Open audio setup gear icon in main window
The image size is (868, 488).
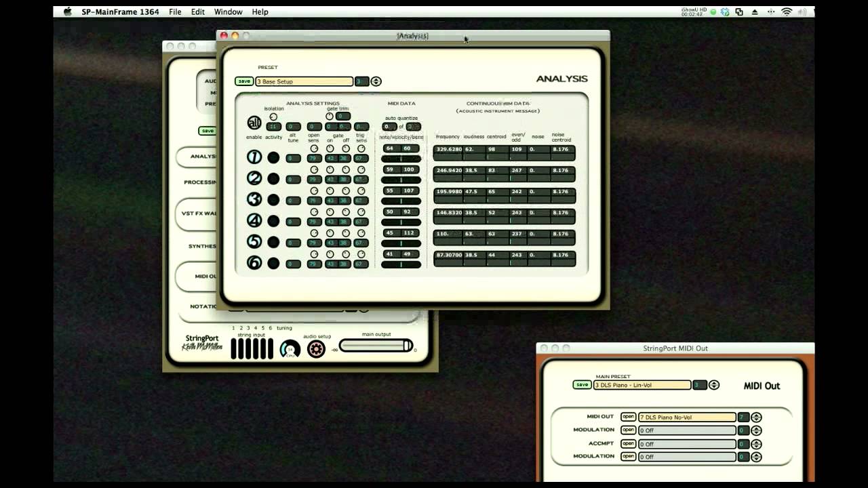point(316,349)
